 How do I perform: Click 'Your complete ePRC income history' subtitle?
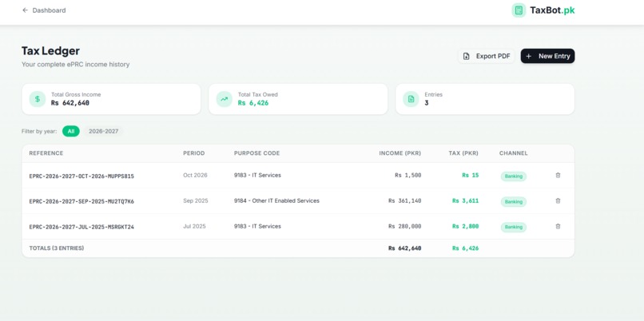click(76, 65)
